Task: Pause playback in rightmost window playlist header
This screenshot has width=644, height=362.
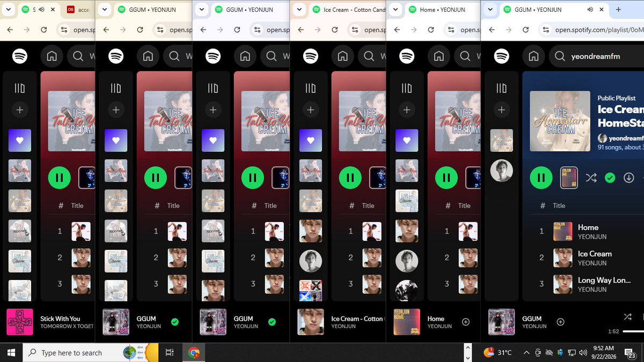Action: 541,178
